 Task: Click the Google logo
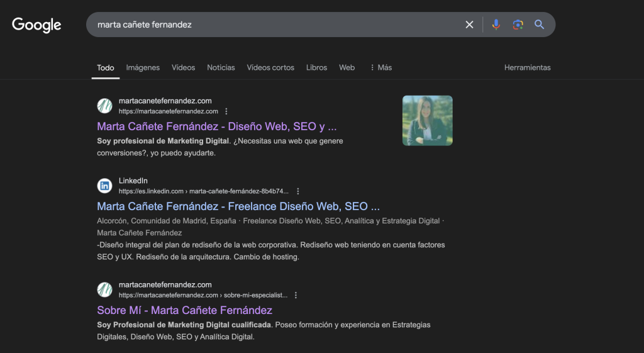point(36,25)
